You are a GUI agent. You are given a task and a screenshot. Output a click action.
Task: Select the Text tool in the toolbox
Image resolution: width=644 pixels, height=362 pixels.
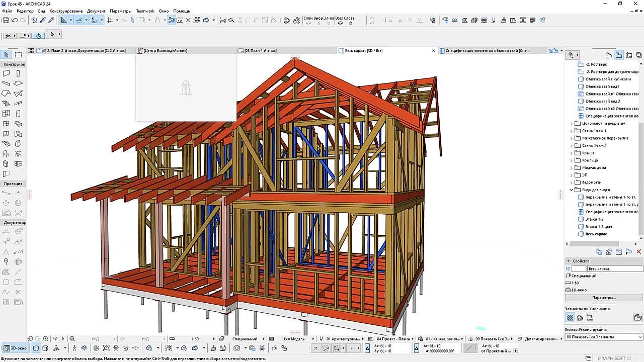click(x=7, y=252)
